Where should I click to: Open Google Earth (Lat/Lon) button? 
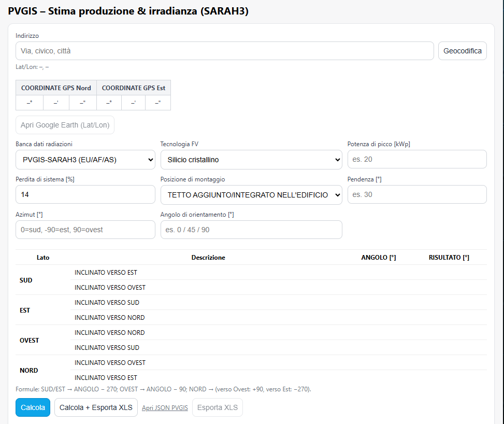tap(65, 125)
